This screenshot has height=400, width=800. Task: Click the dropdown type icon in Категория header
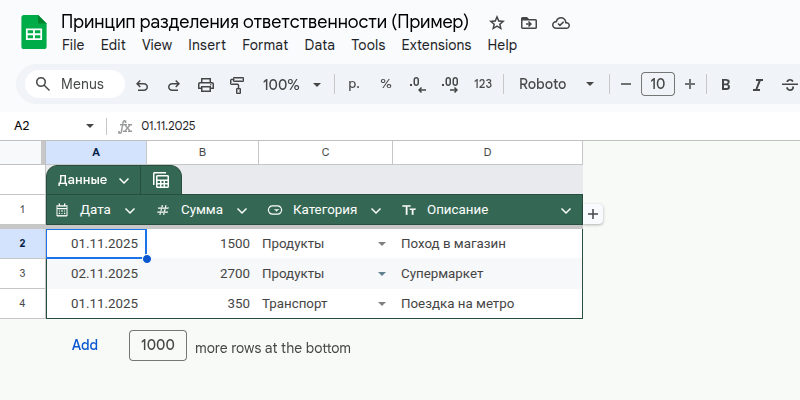(x=275, y=210)
